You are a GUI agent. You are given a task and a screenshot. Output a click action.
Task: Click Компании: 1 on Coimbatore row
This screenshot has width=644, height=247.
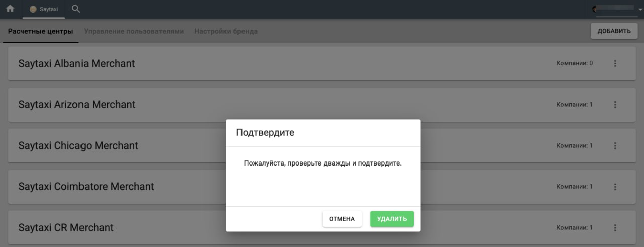575,187
